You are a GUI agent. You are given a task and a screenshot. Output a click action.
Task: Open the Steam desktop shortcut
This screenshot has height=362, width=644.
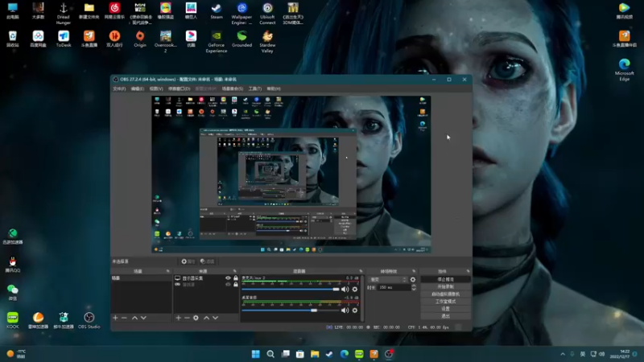pyautogui.click(x=217, y=11)
